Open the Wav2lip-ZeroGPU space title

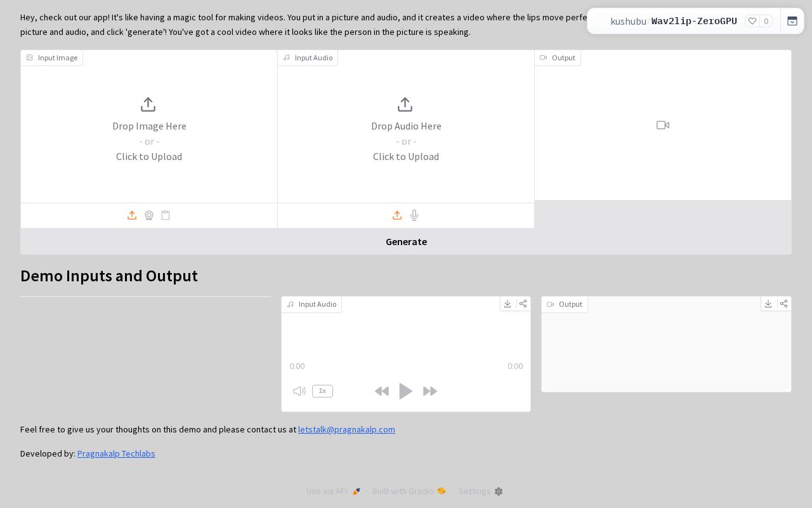point(694,21)
